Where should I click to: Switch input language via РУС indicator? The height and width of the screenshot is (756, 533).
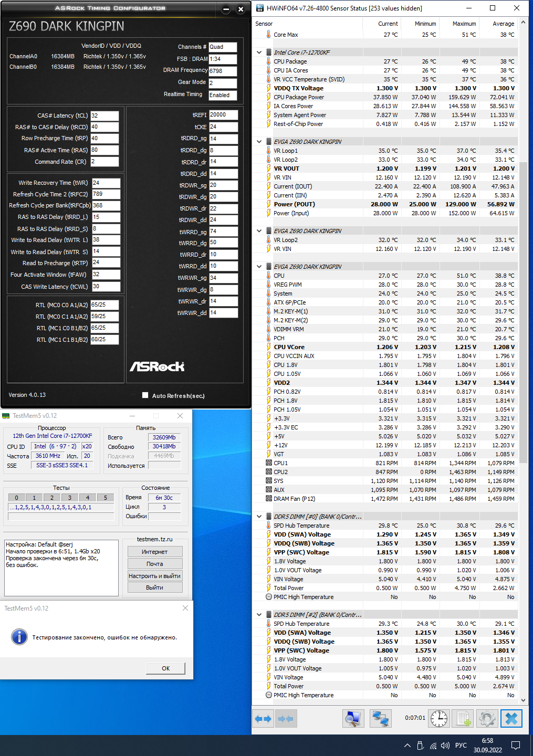(x=461, y=745)
